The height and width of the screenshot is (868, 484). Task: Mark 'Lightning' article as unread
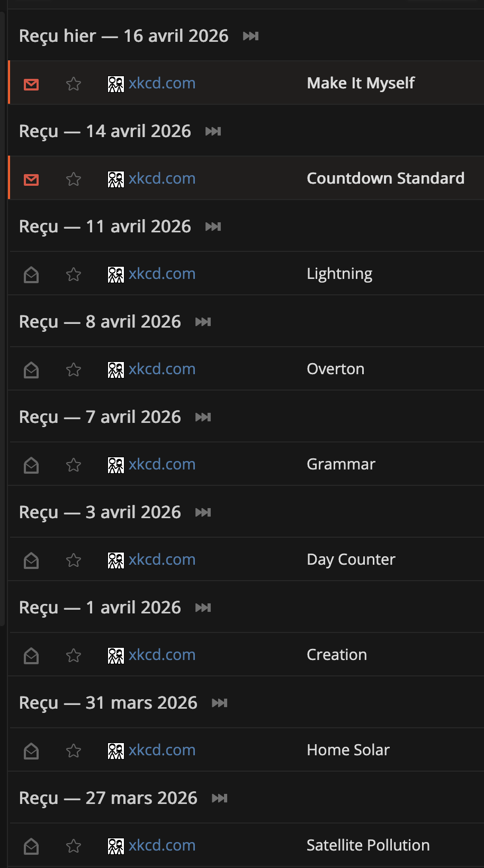point(31,275)
